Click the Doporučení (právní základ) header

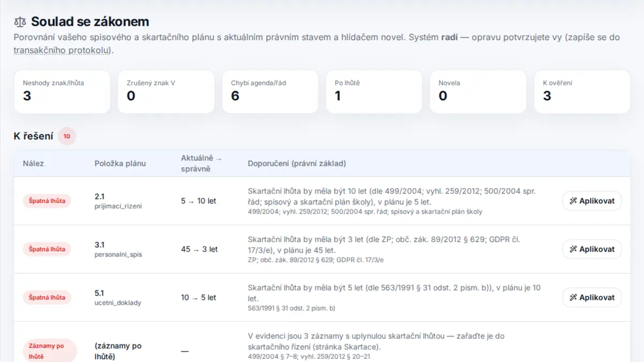pyautogui.click(x=297, y=163)
